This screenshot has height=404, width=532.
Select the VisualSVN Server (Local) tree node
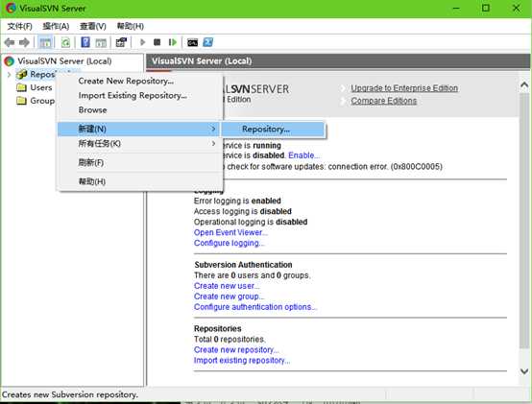pos(64,61)
